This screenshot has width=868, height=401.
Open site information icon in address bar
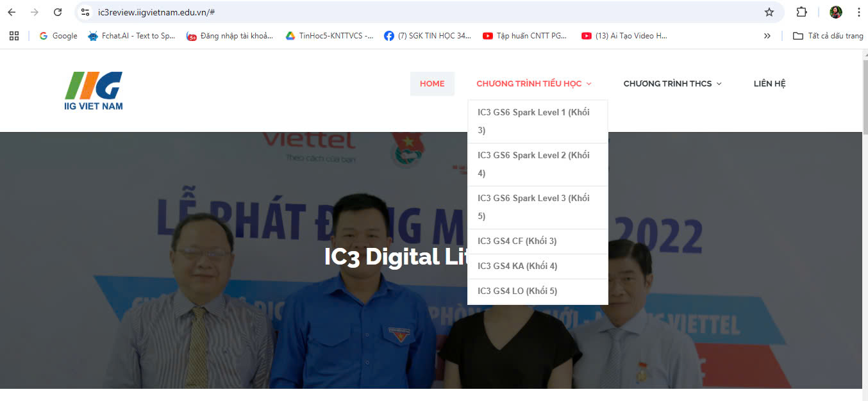point(85,12)
